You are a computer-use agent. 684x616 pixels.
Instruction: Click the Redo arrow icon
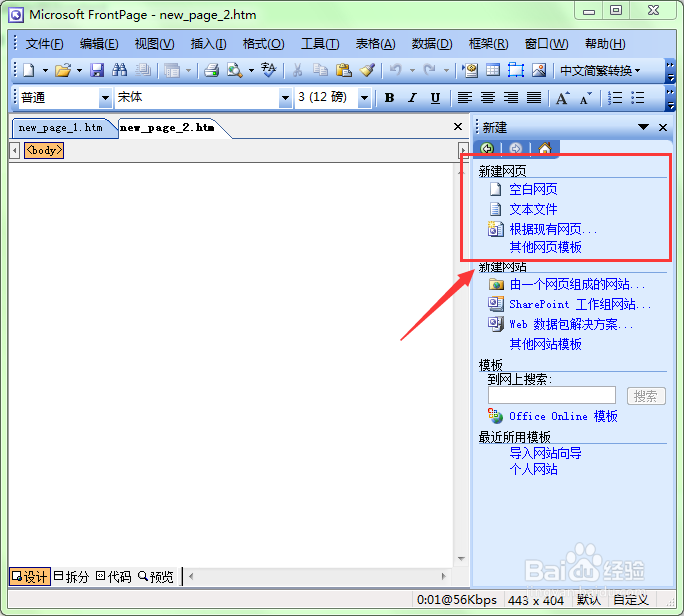(x=430, y=70)
